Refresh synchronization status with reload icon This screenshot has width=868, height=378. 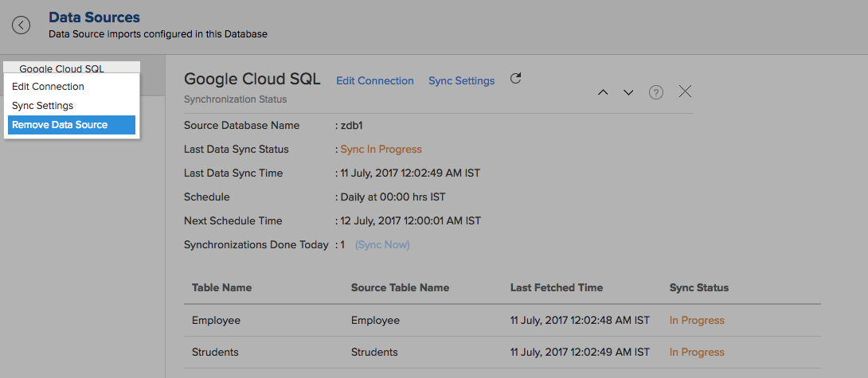point(515,79)
